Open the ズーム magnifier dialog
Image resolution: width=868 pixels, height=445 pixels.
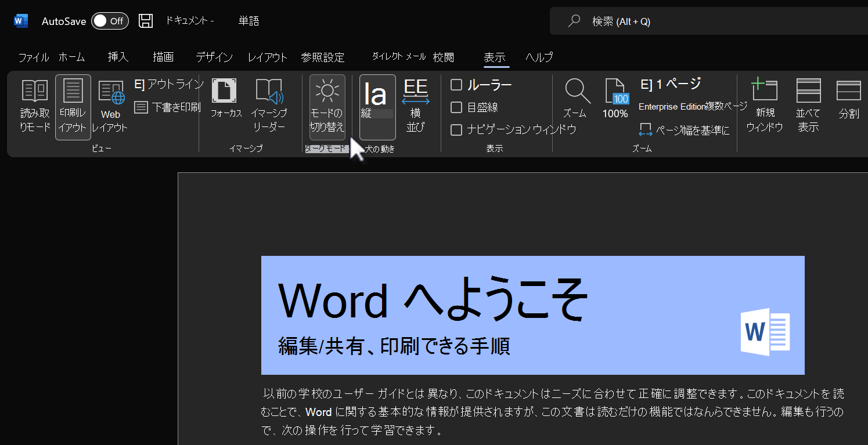click(x=577, y=99)
